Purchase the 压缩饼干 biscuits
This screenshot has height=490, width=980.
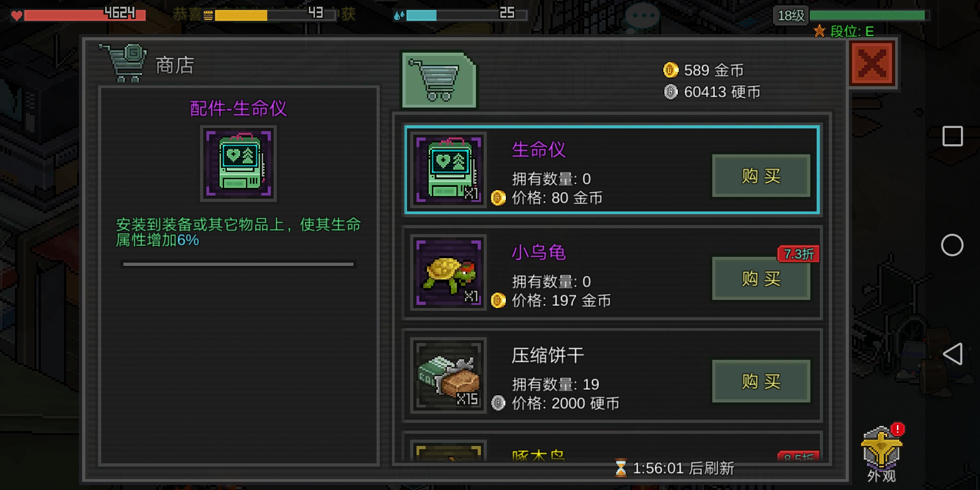761,381
